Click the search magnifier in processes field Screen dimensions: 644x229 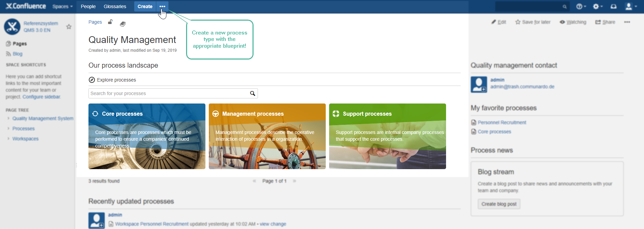(253, 93)
